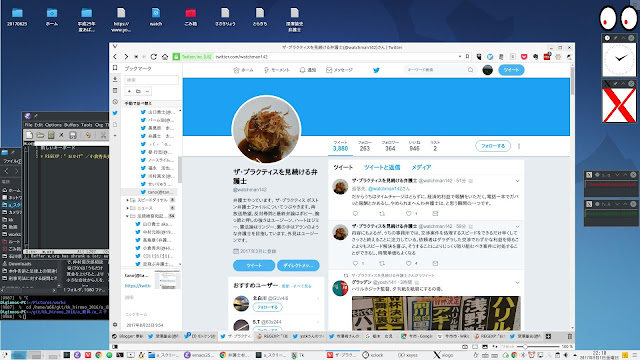Image resolution: width=640 pixels, height=360 pixels.
Task: Open the Chrome icon in the taskbar
Action: [98, 355]
